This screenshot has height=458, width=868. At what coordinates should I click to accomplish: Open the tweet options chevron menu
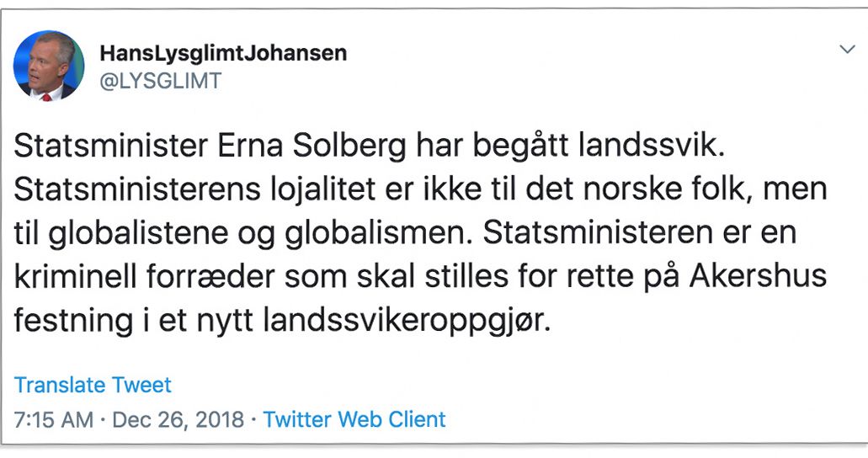(x=847, y=50)
